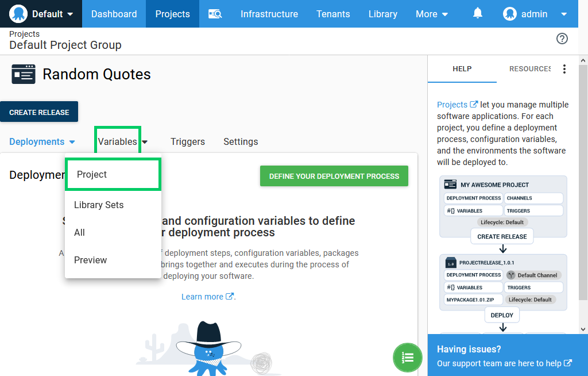Open the Library tab
The height and width of the screenshot is (376, 588).
[x=383, y=14]
